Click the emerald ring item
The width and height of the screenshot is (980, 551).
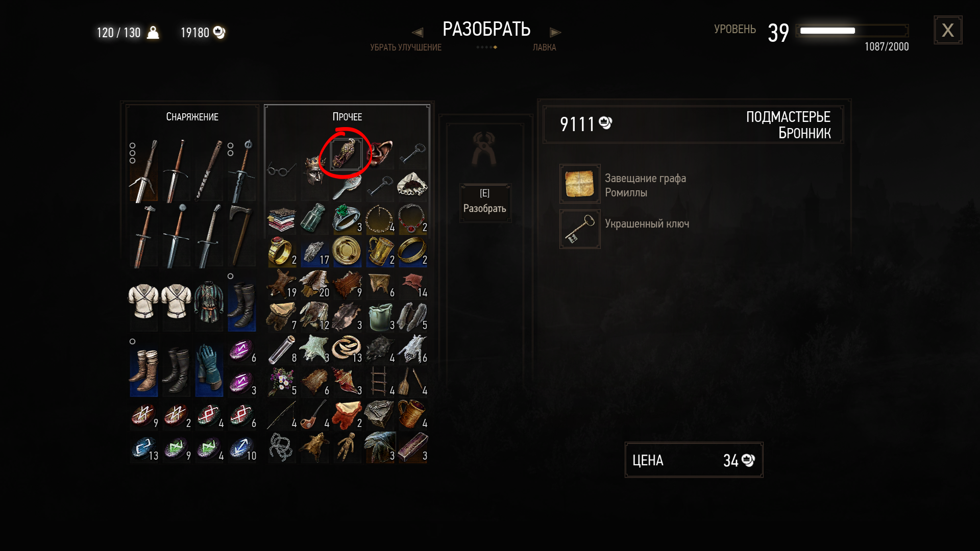pos(347,218)
